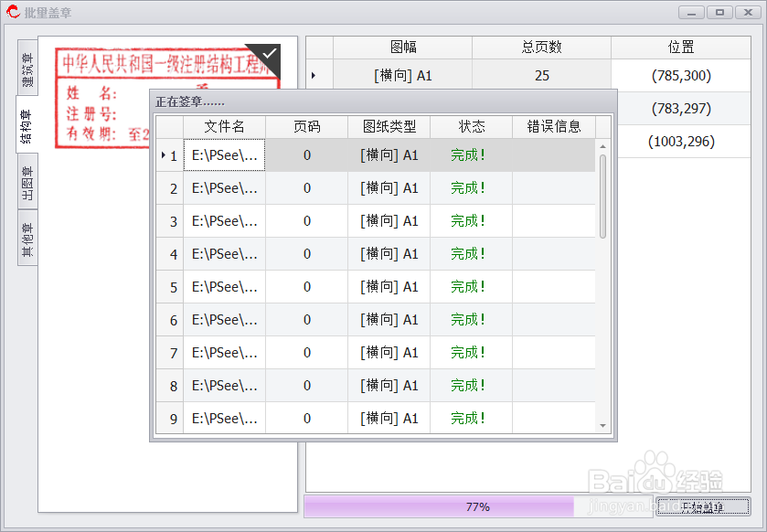Click the row arrow beside [横向] A1 in background table
767x532 pixels.
click(x=314, y=75)
